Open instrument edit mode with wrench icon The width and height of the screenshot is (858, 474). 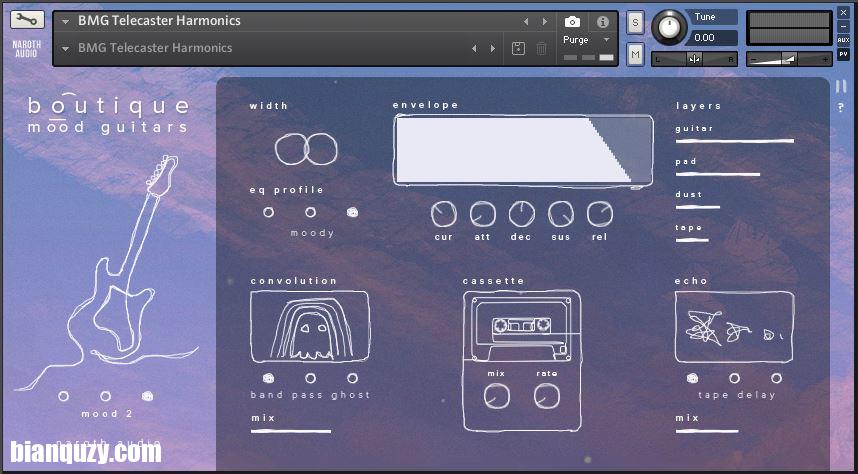[x=26, y=20]
